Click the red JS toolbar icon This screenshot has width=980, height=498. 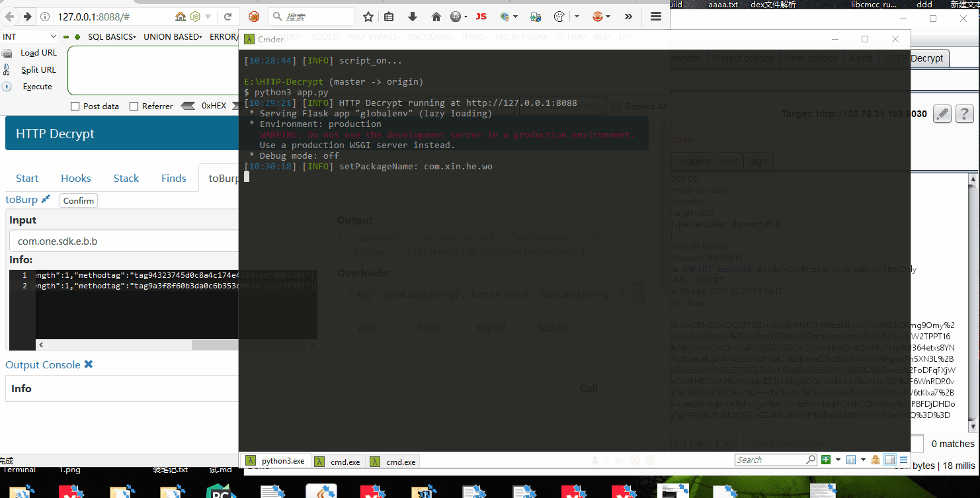(x=481, y=17)
